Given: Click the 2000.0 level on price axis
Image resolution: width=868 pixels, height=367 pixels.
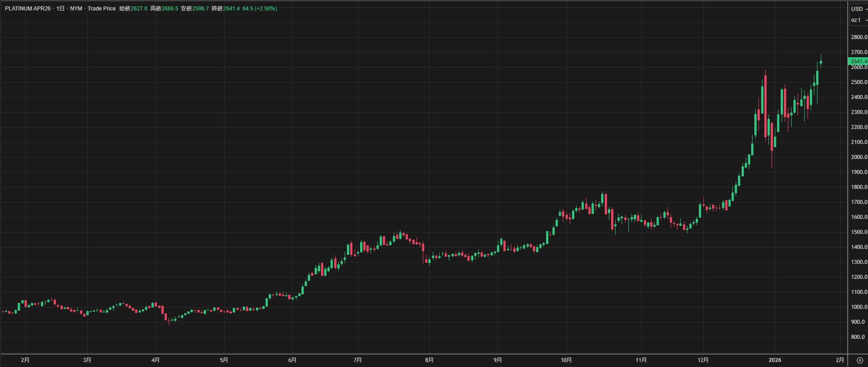Looking at the screenshot, I should tap(858, 157).
